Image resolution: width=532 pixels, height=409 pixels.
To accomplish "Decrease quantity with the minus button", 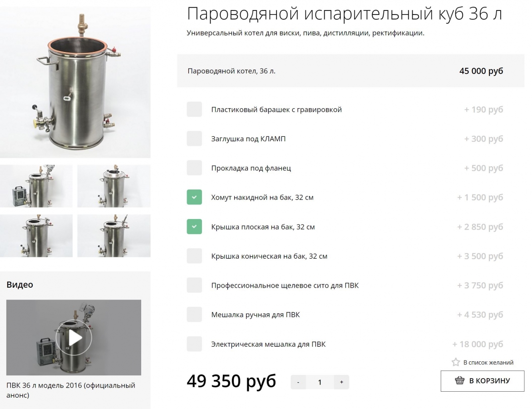I will click(298, 382).
